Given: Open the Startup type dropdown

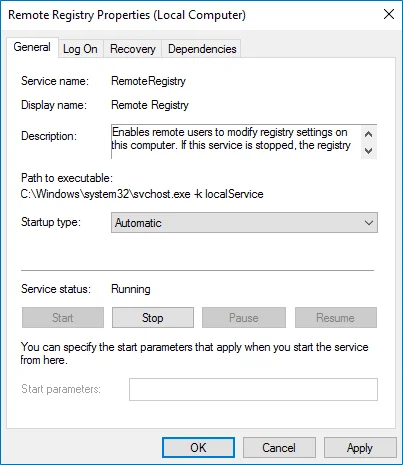Looking at the screenshot, I should pos(244,223).
